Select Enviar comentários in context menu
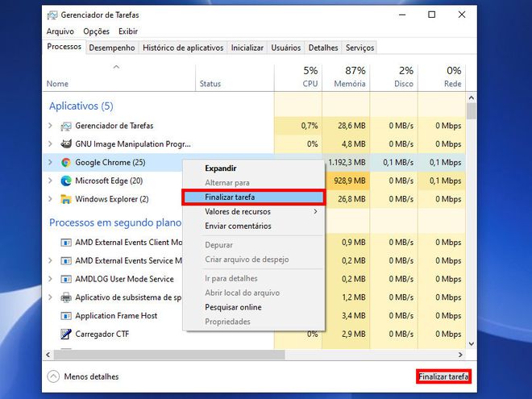Image resolution: width=532 pixels, height=399 pixels. (x=254, y=227)
